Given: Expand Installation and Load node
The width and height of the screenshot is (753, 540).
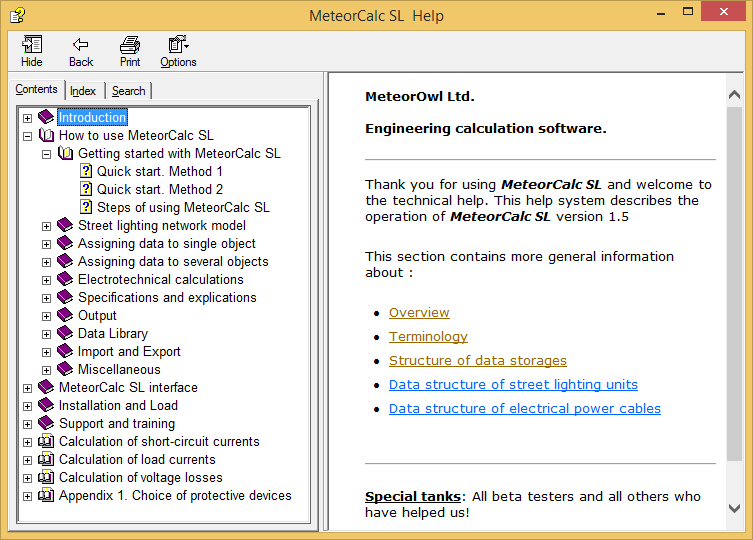Looking at the screenshot, I should (x=27, y=406).
